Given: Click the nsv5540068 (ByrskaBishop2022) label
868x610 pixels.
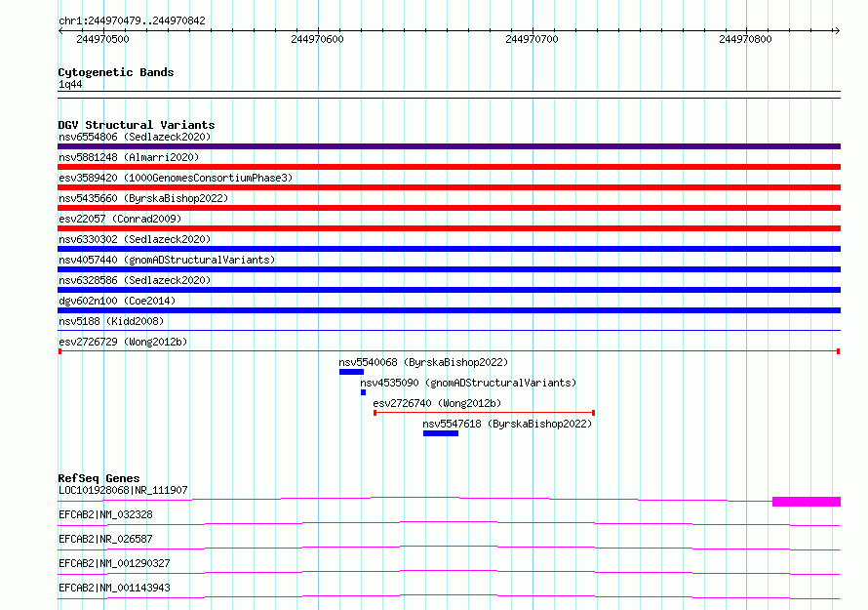Looking at the screenshot, I should pos(423,362).
